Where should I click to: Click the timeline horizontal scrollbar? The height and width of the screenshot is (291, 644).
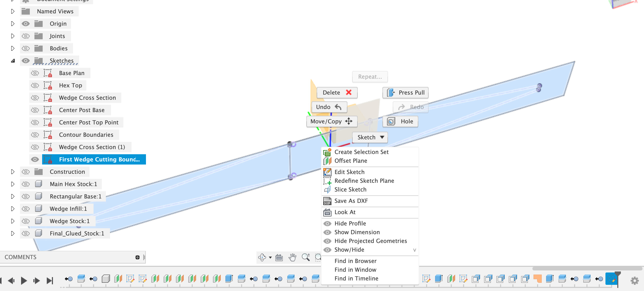pyautogui.click(x=587, y=268)
